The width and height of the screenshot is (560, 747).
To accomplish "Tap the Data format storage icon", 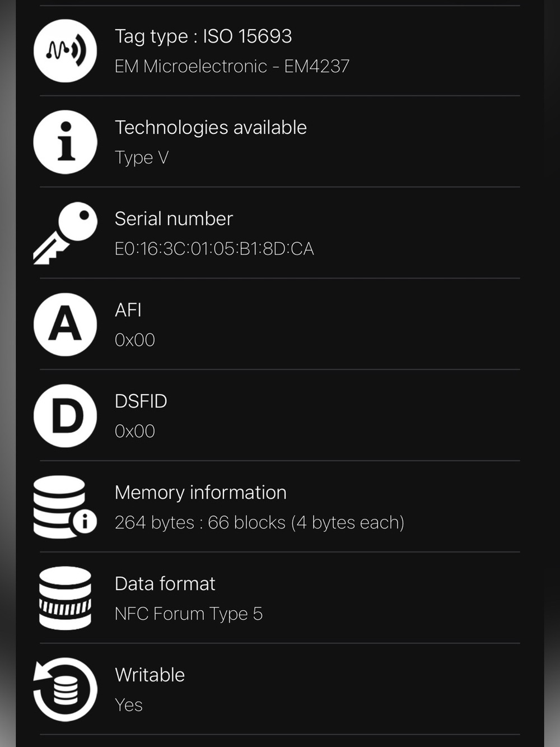I will [65, 598].
